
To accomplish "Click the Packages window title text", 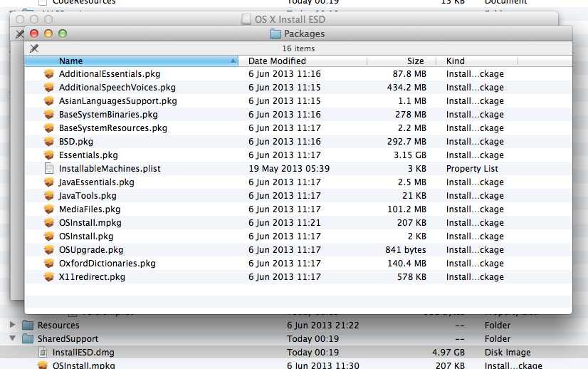I will click(x=304, y=33).
